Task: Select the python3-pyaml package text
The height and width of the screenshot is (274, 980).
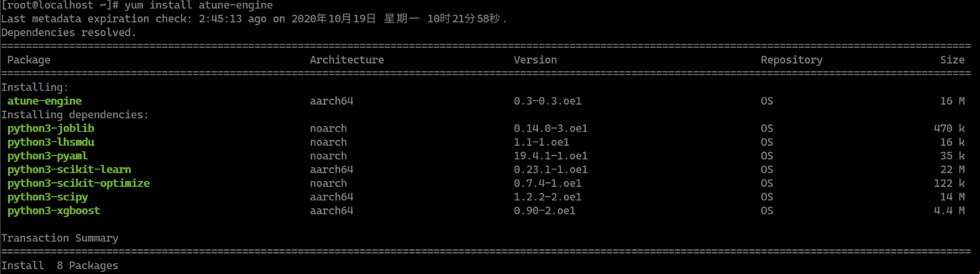Action: (47, 156)
